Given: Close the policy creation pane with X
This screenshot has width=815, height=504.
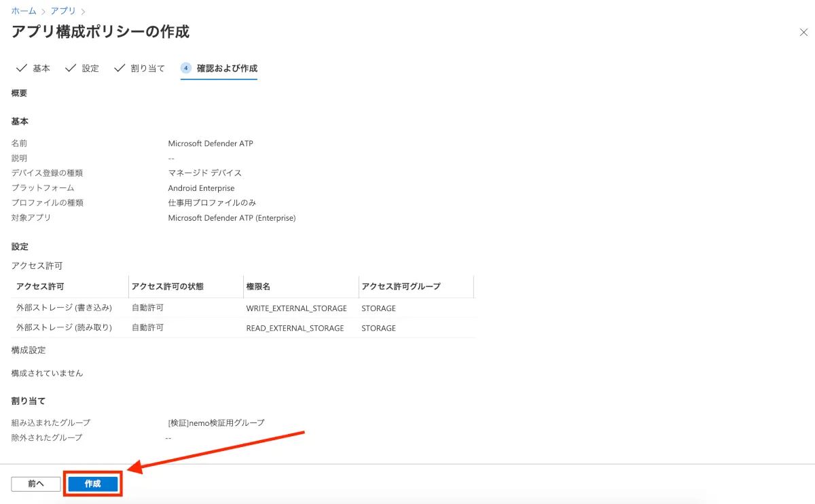Looking at the screenshot, I should click(803, 33).
